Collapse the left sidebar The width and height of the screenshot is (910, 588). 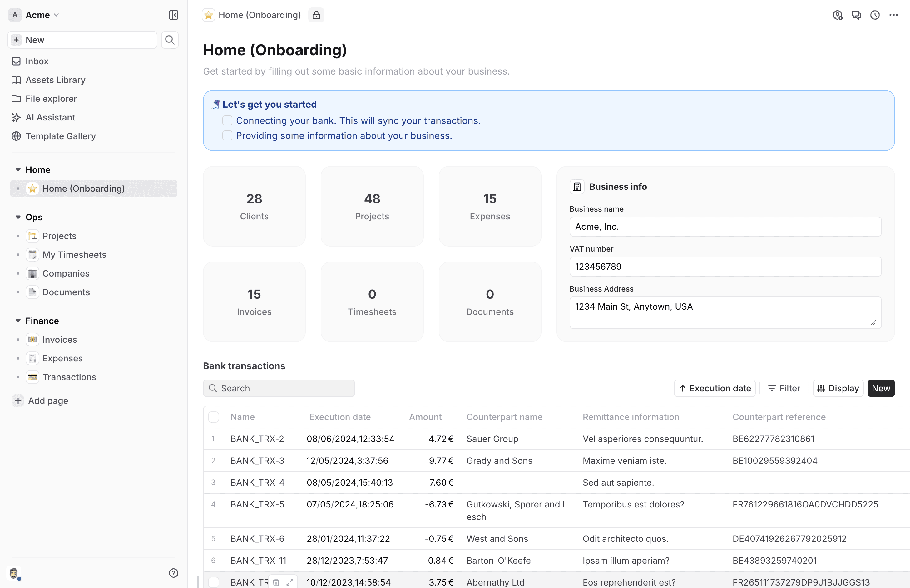click(173, 15)
